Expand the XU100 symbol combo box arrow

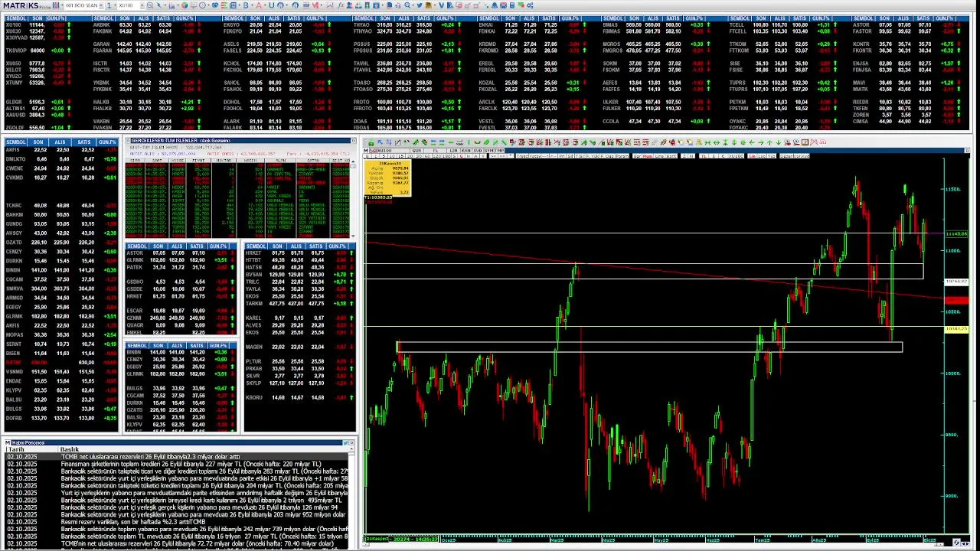click(142, 5)
